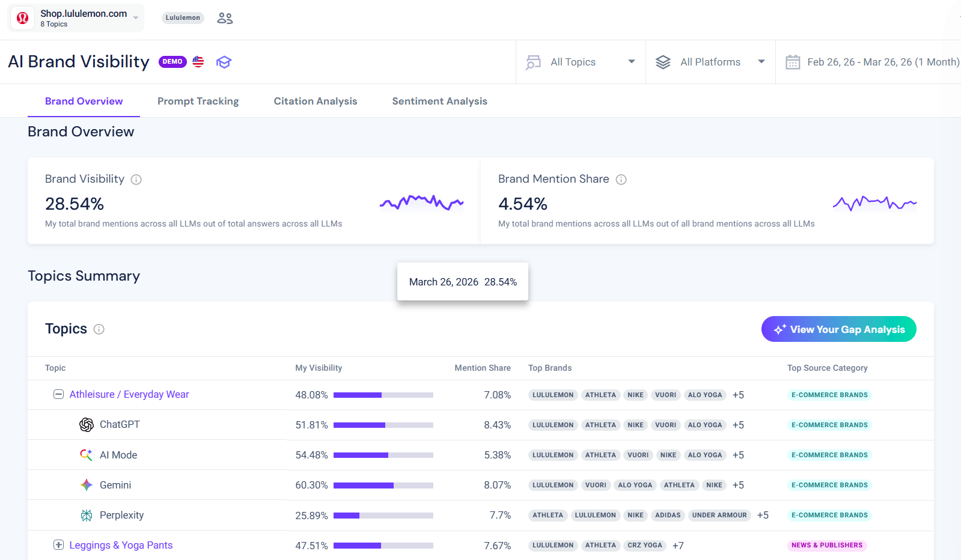Collapse the Athleisure / Everyday Wear row

point(58,394)
